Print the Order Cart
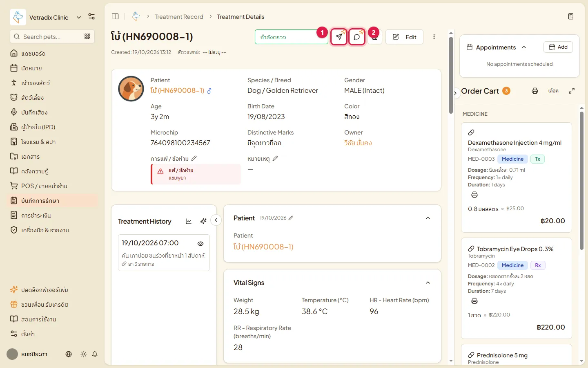This screenshot has width=588, height=368. 535,91
